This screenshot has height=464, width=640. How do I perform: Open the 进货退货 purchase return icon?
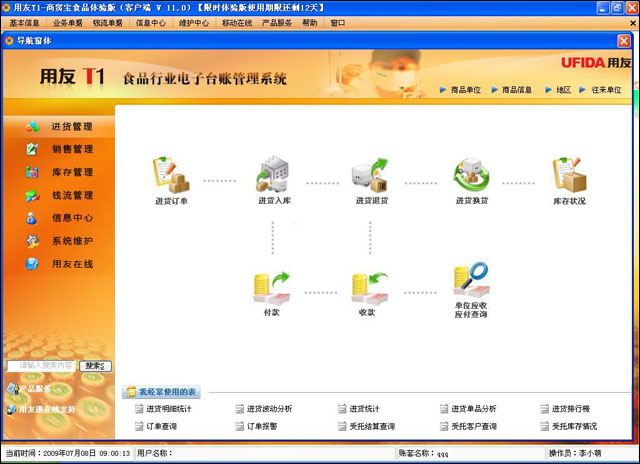coord(370,175)
